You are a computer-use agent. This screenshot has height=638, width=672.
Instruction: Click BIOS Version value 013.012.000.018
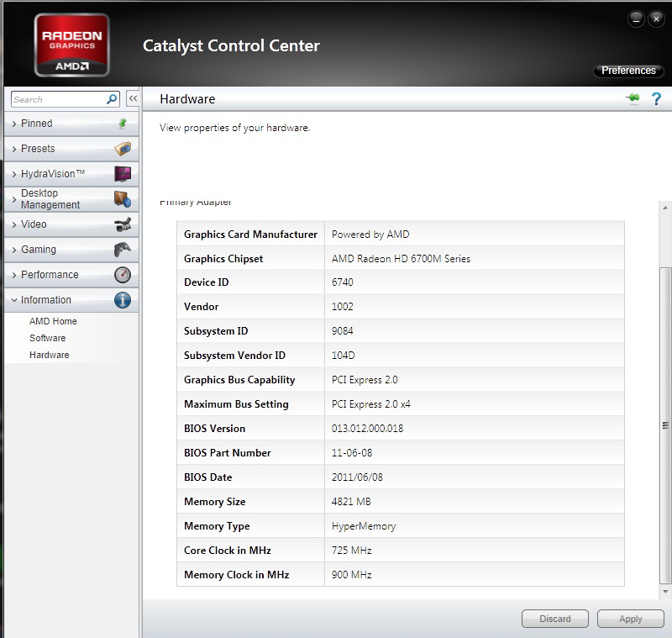pyautogui.click(x=367, y=429)
